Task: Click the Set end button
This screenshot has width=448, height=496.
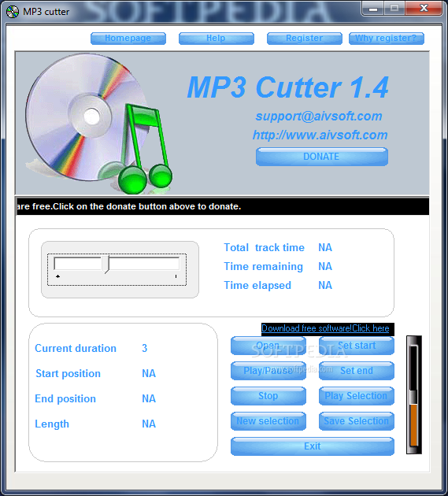Action: [x=357, y=371]
